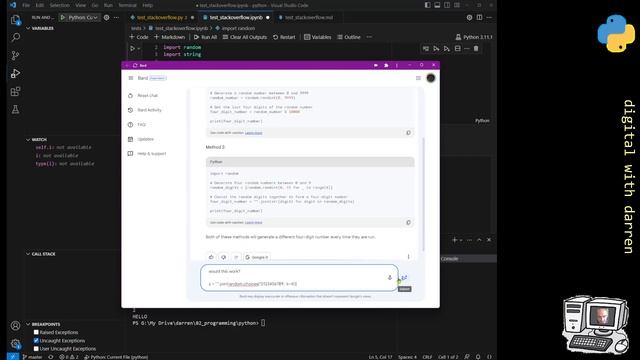This screenshot has height=360, width=640.
Task: Open Bard Activity in the sidebar
Action: (145, 110)
